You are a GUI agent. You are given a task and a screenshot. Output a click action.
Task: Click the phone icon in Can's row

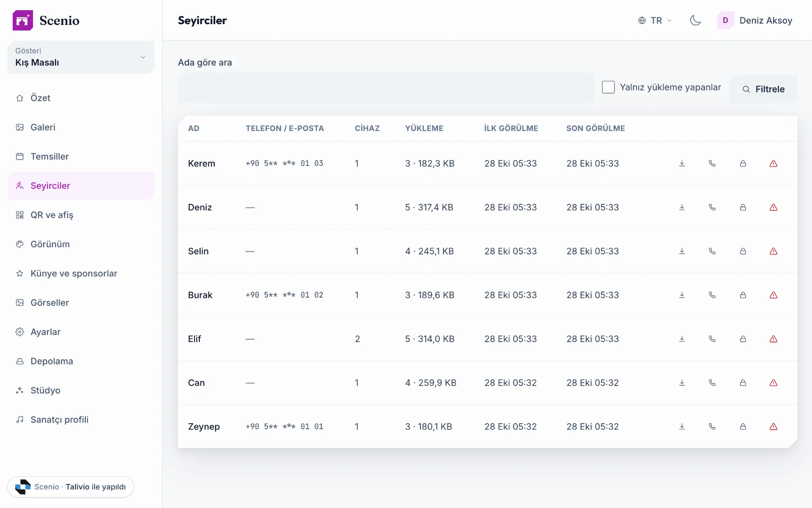pos(712,383)
